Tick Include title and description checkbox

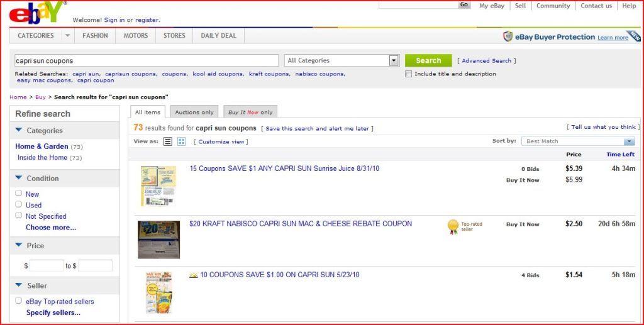point(408,74)
